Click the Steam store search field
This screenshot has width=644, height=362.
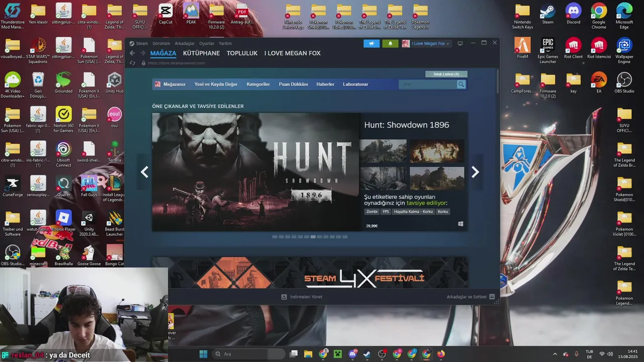[428, 84]
